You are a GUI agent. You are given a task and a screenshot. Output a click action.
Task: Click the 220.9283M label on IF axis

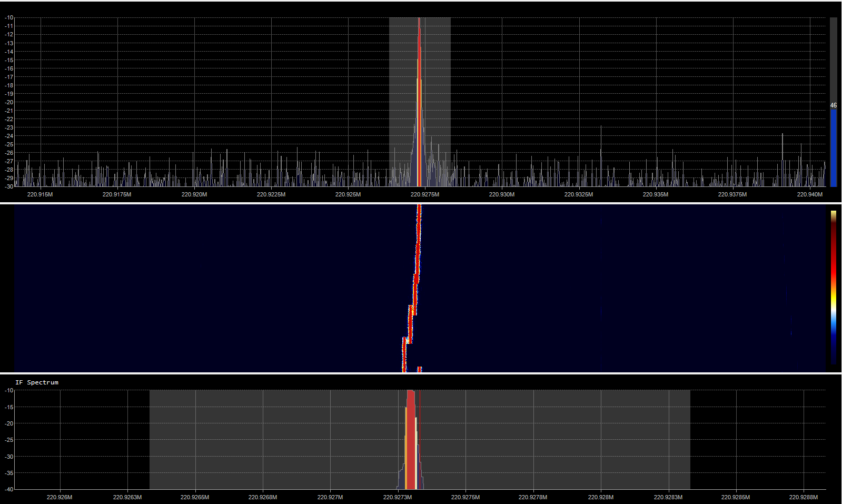pyautogui.click(x=668, y=497)
